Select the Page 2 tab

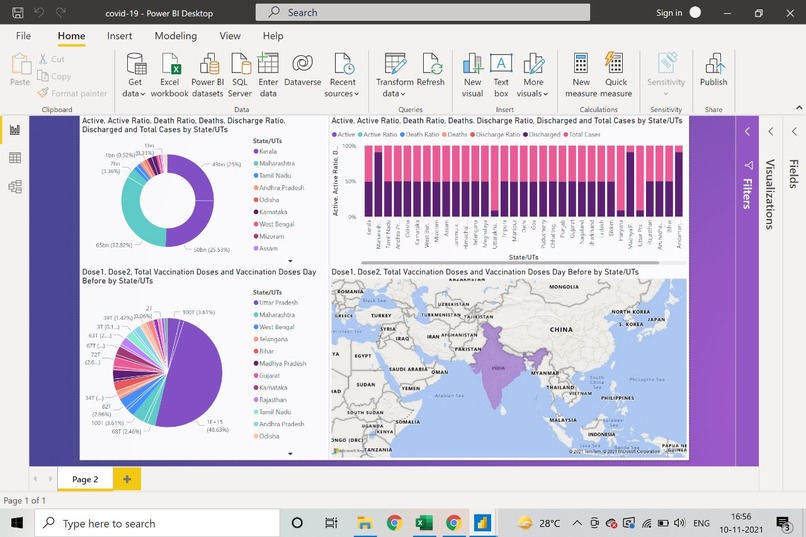pos(85,479)
